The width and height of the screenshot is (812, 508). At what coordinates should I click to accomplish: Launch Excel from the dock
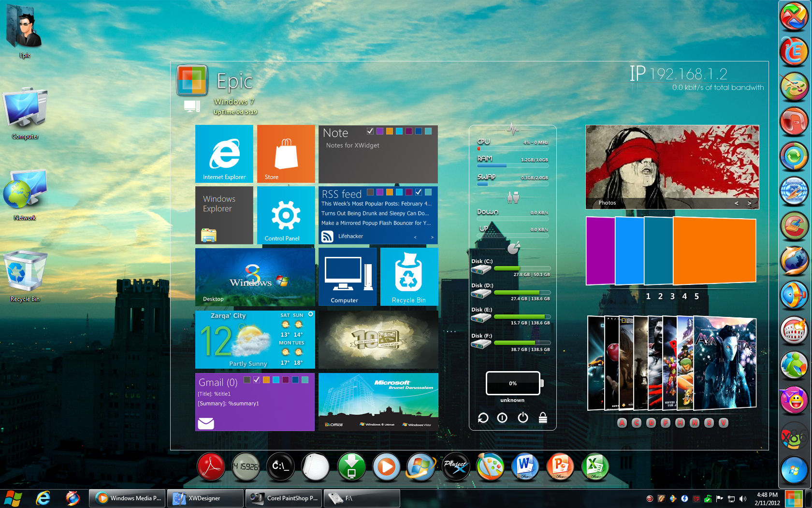pyautogui.click(x=595, y=466)
